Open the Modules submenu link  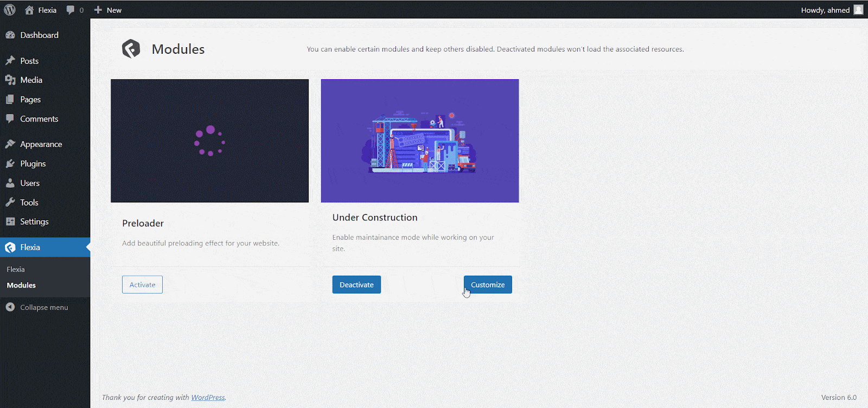(21, 285)
